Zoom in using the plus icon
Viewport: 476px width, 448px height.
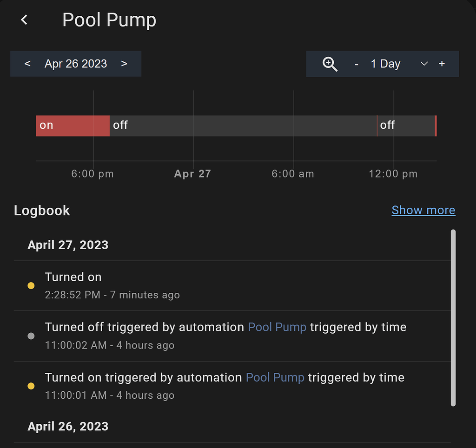tap(442, 64)
